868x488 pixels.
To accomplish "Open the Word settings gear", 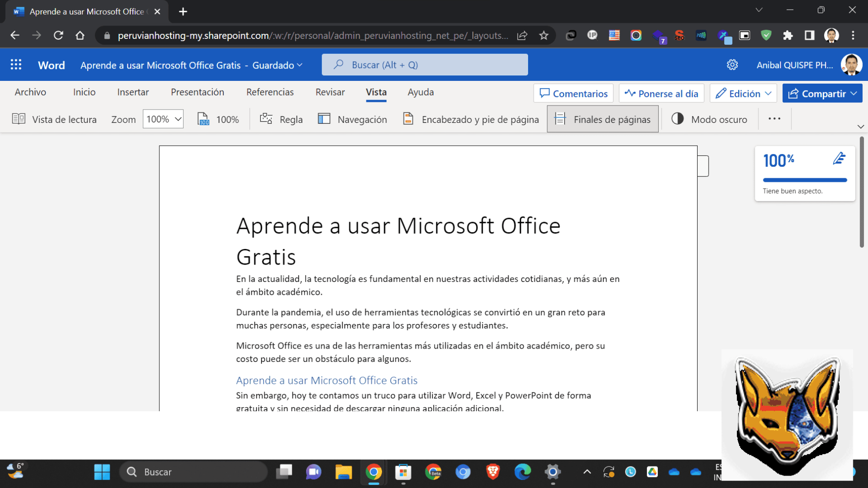I will pyautogui.click(x=732, y=65).
